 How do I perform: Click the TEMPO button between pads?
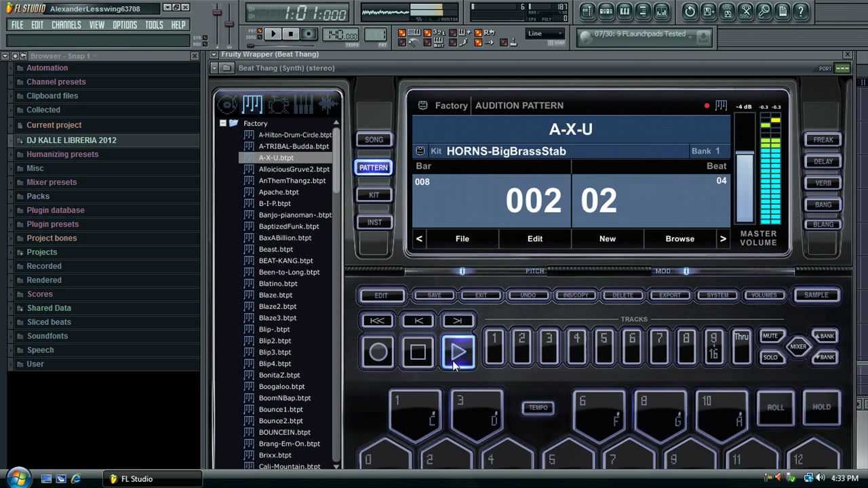point(538,407)
